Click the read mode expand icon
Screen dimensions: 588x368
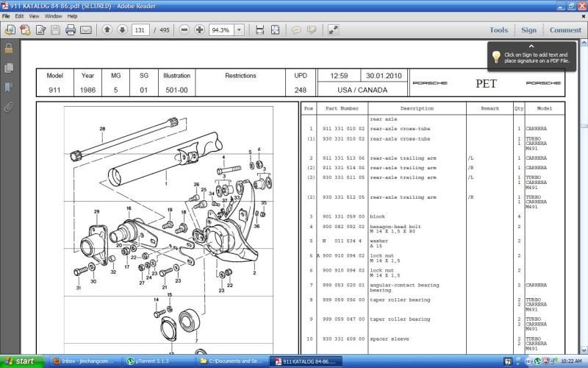click(334, 29)
